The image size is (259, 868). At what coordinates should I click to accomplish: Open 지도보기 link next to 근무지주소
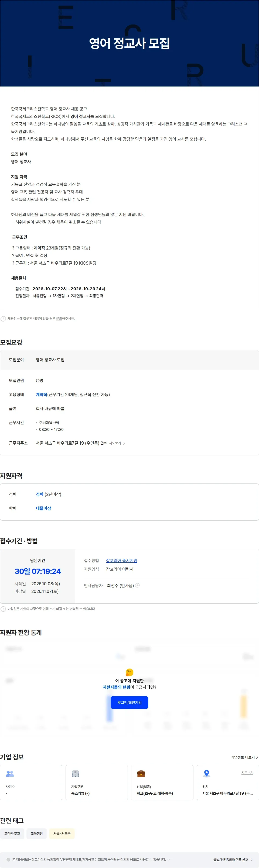[115, 443]
